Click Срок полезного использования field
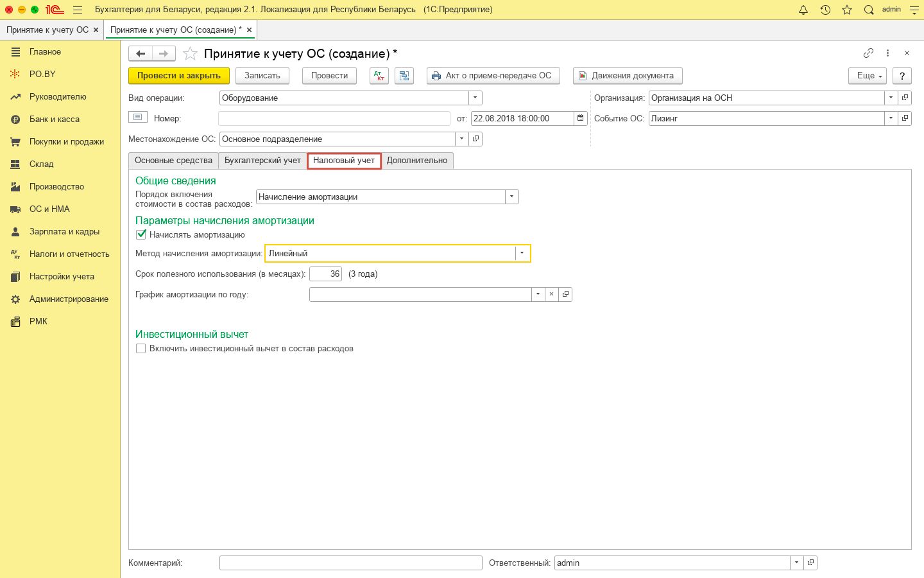This screenshot has height=578, width=924. tap(325, 274)
